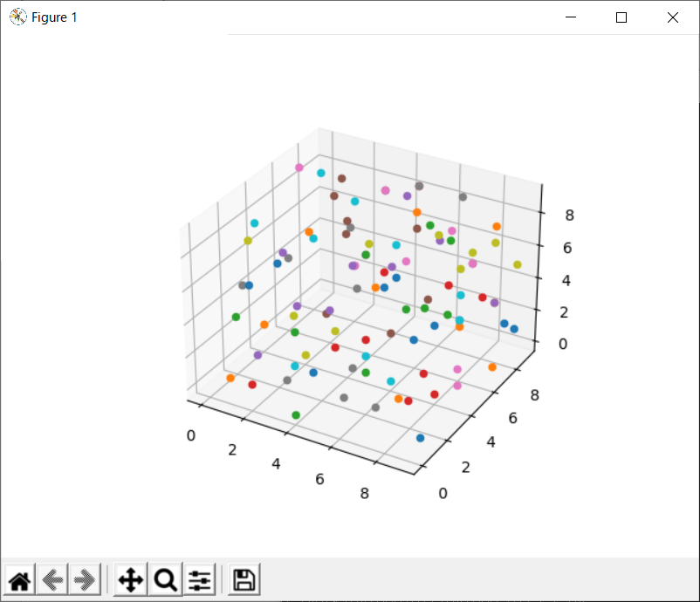Activate the Zoom to rectangle tool
The width and height of the screenshot is (700, 602).
[166, 580]
